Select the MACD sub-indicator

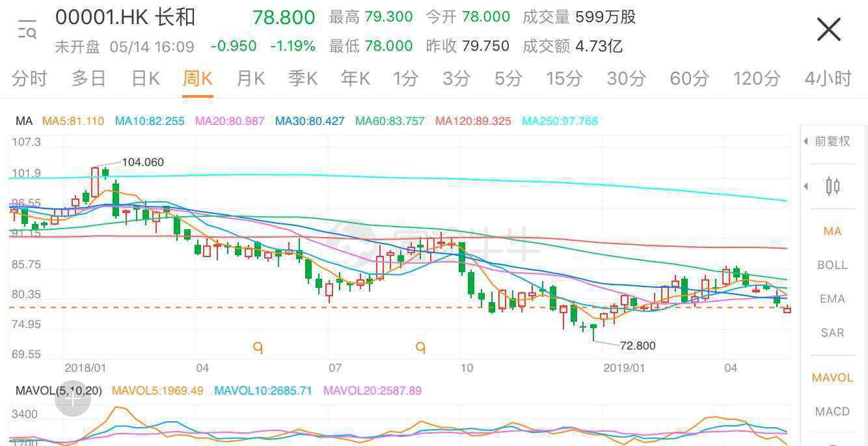(832, 411)
